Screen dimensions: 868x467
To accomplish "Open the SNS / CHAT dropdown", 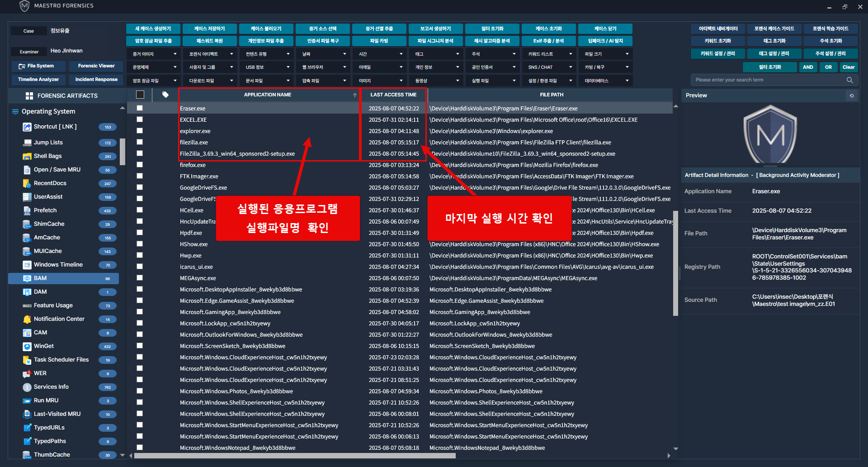I will (549, 67).
